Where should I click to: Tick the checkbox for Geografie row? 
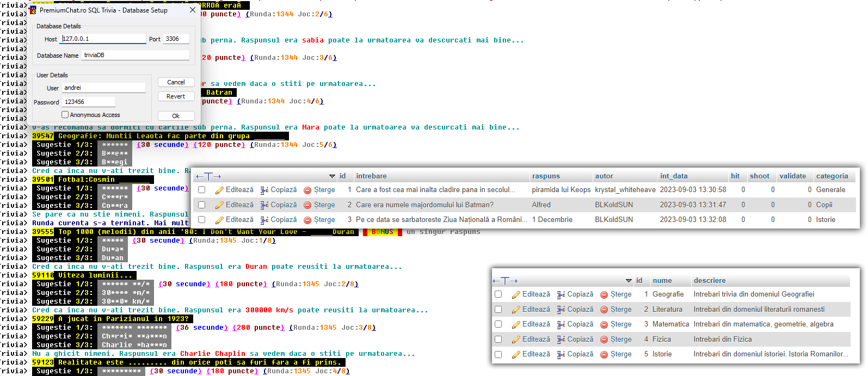click(x=498, y=294)
